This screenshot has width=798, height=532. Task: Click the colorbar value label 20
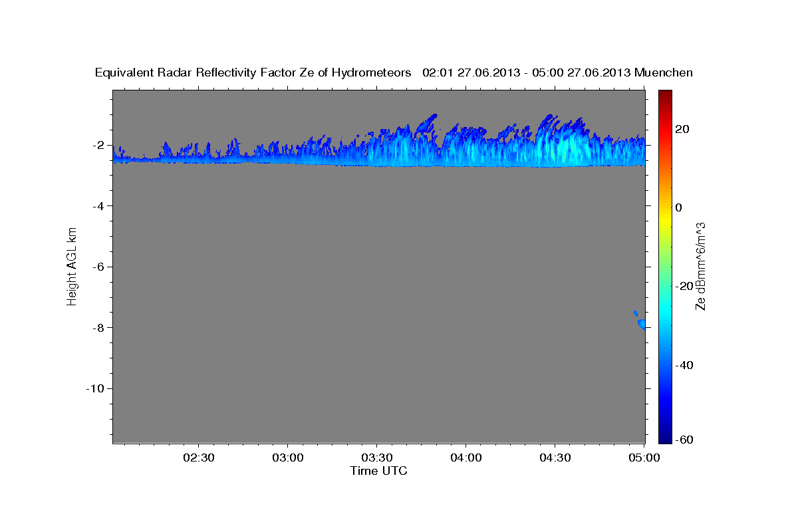click(x=682, y=128)
